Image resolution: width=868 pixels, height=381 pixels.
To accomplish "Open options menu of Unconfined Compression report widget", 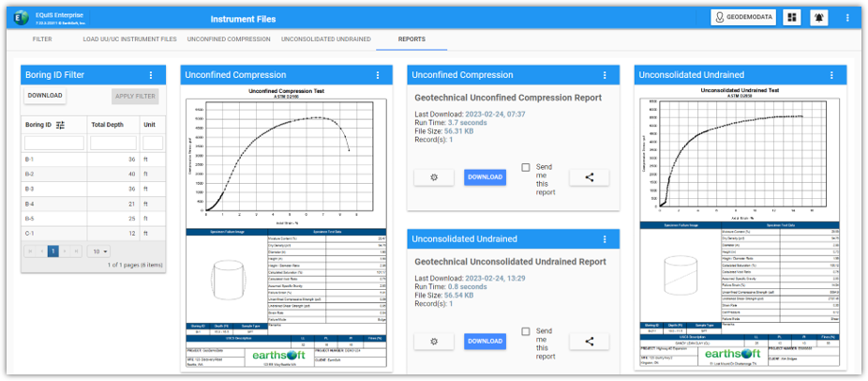I will [x=605, y=75].
